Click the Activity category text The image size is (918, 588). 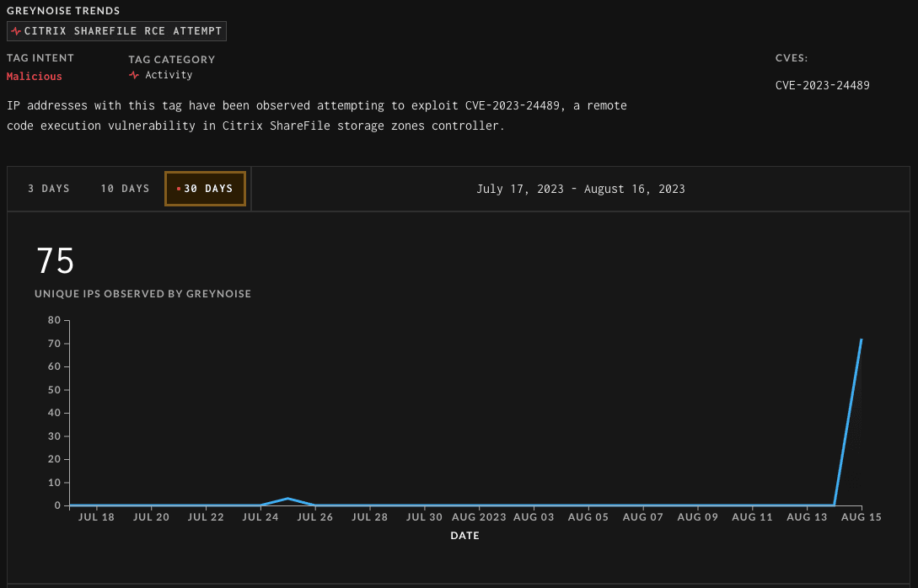click(x=169, y=75)
